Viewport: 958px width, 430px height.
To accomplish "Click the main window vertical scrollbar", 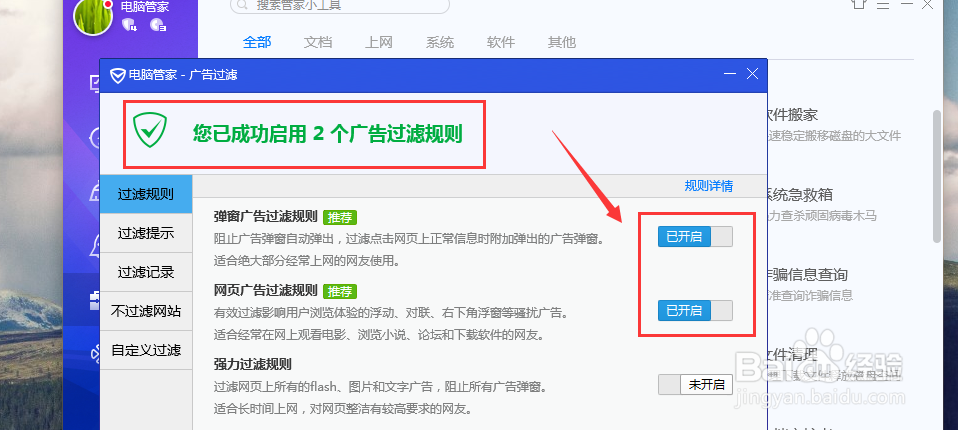I will pyautogui.click(x=937, y=177).
